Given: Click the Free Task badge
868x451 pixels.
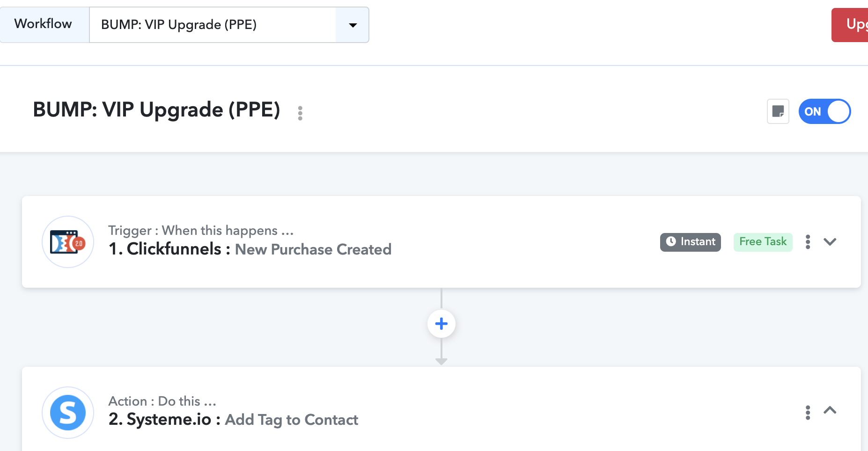Looking at the screenshot, I should click(x=763, y=242).
